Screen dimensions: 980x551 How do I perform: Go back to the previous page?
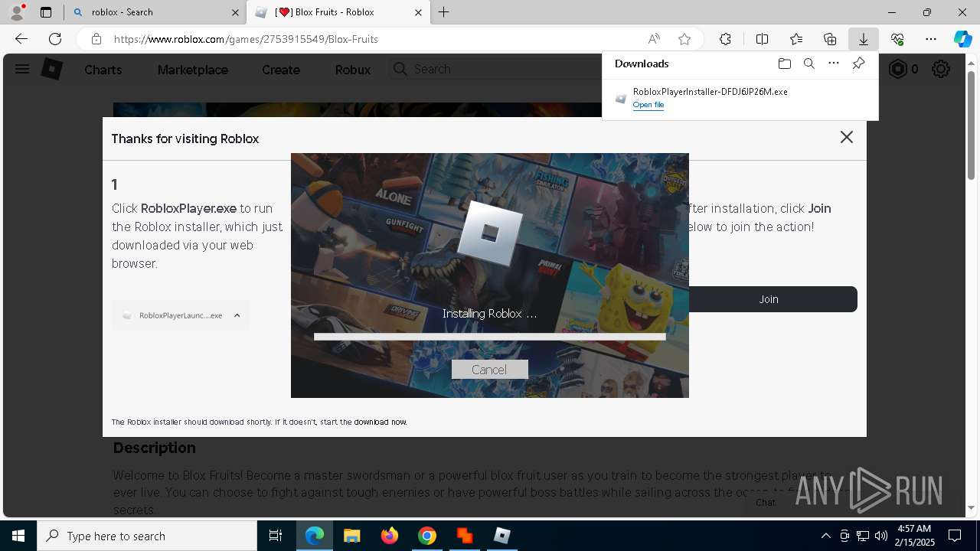21,39
